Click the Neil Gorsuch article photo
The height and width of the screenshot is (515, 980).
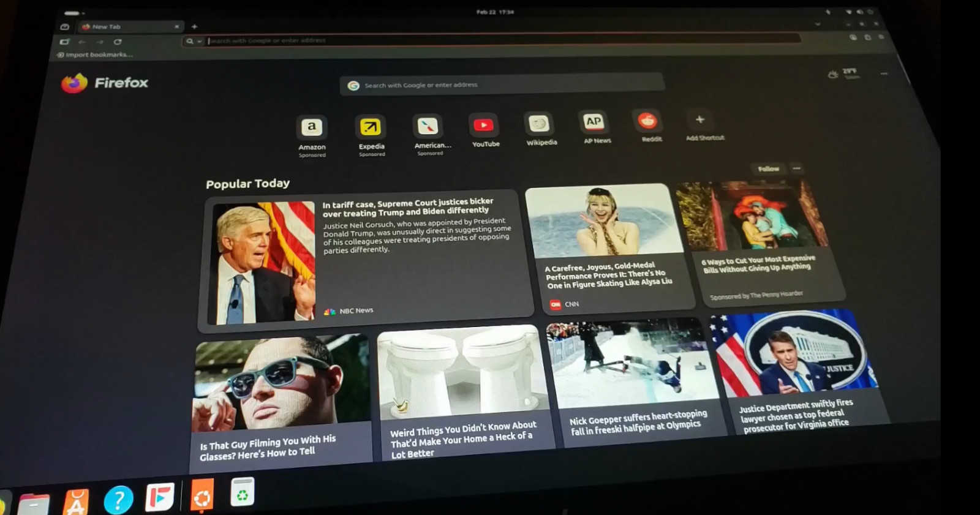click(x=262, y=262)
